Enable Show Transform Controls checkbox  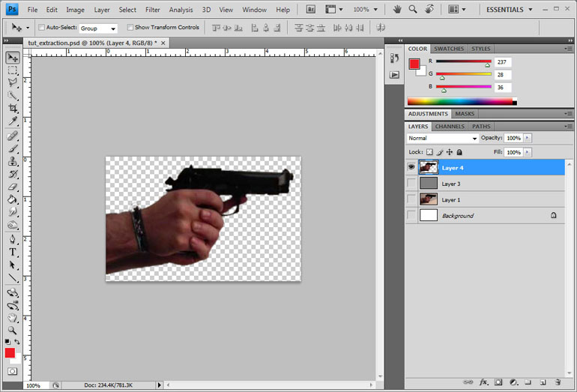pyautogui.click(x=130, y=27)
